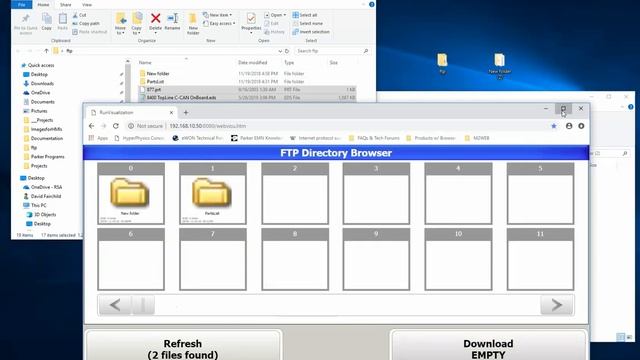Image resolution: width=640 pixels, height=360 pixels.
Task: Bookmark this page with the star icon
Action: pos(554,126)
